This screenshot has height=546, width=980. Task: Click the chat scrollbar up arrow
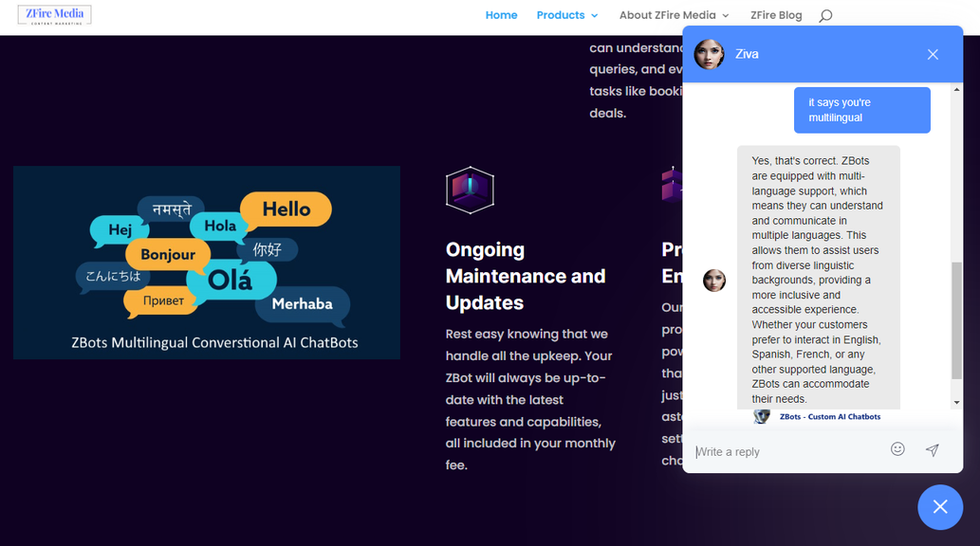coord(956,90)
